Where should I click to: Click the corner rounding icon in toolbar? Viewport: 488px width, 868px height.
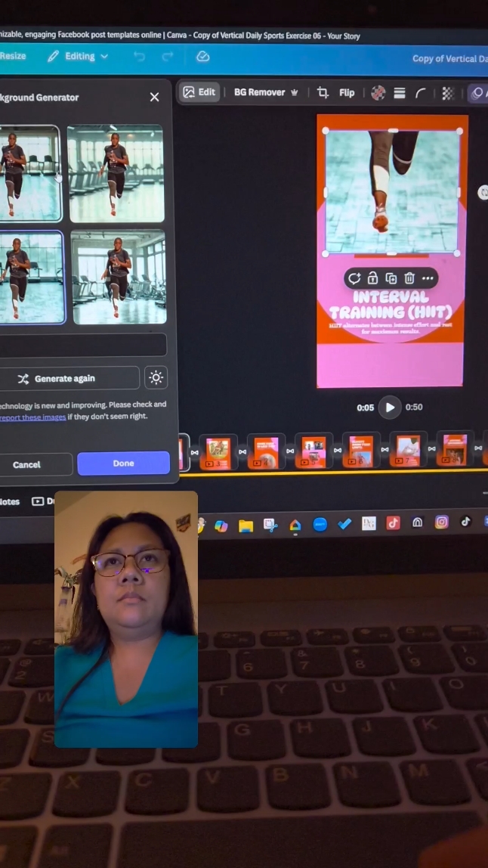[421, 93]
